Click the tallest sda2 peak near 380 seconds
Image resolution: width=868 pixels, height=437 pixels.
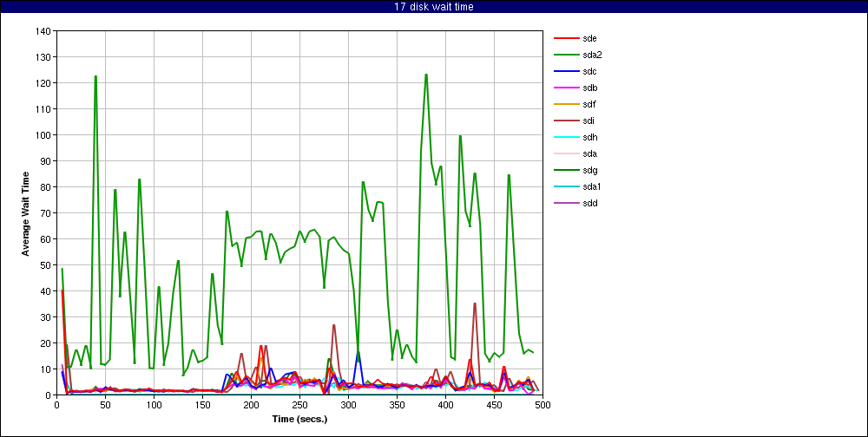coord(426,75)
